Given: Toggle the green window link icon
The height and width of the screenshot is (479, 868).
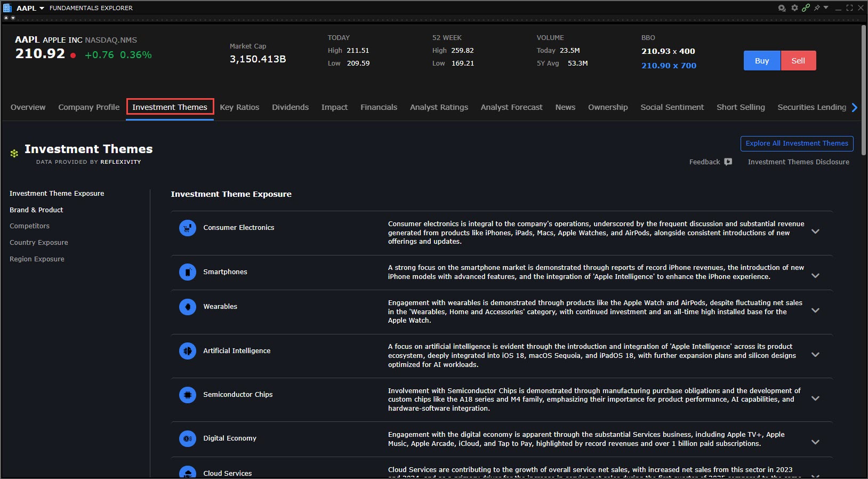Looking at the screenshot, I should [806, 8].
